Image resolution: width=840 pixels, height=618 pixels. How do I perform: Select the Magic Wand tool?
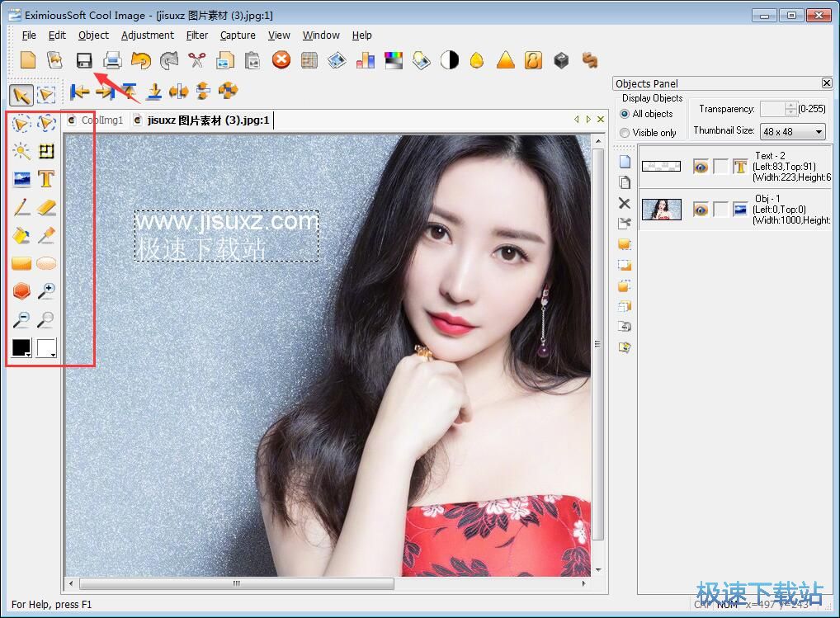click(21, 151)
